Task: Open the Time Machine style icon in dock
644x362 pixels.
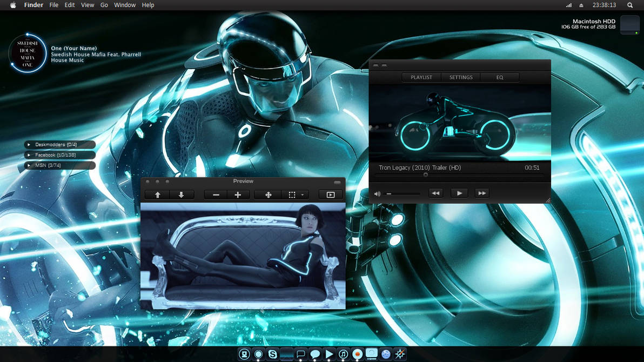Action: coord(372,354)
